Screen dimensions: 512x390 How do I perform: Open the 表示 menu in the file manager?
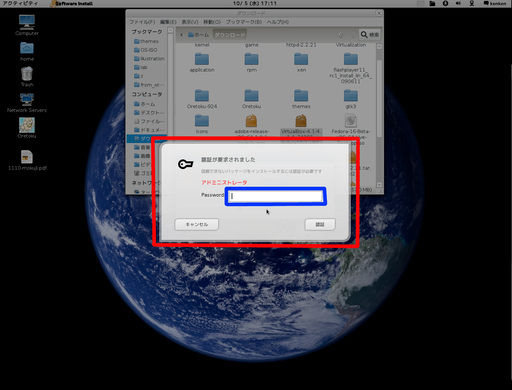pos(190,22)
